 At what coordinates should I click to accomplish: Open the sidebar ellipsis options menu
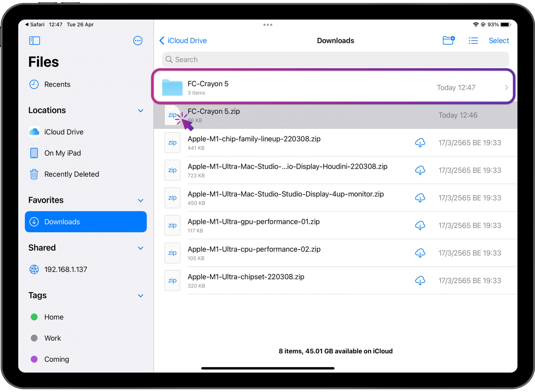point(138,41)
